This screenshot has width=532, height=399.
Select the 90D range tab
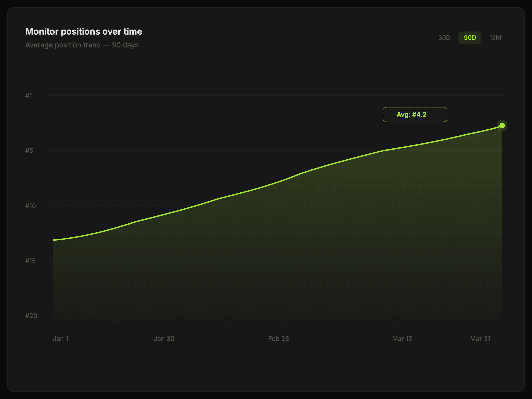click(x=469, y=38)
